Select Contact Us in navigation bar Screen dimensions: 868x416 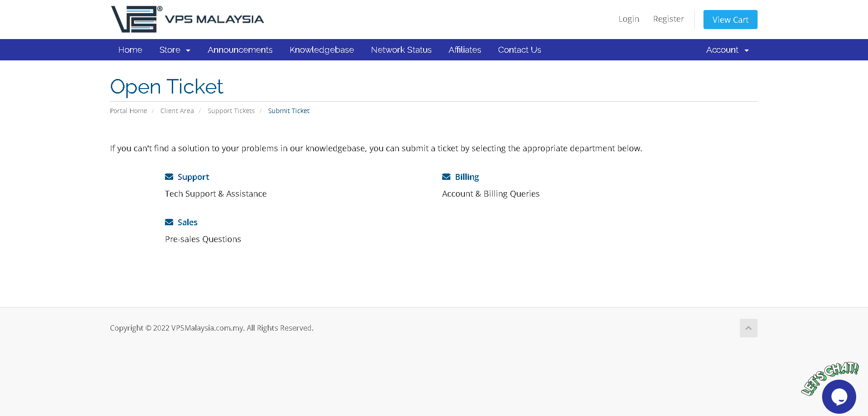pyautogui.click(x=519, y=50)
